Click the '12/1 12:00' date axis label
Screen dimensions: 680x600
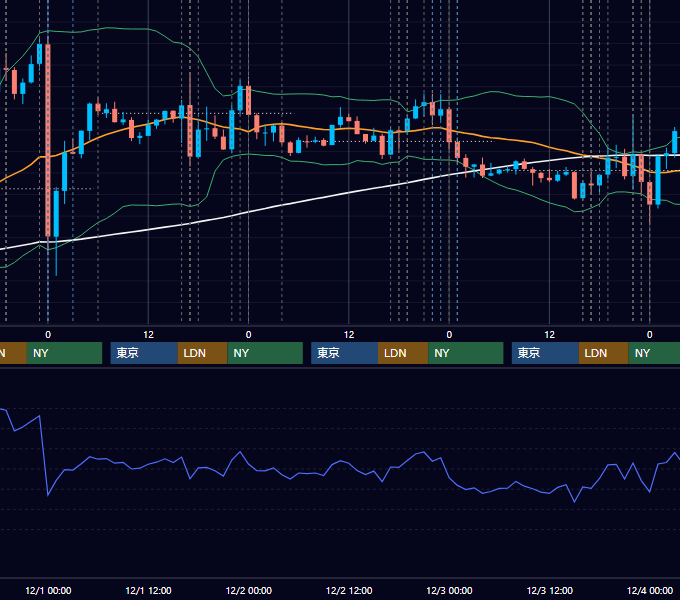148,590
